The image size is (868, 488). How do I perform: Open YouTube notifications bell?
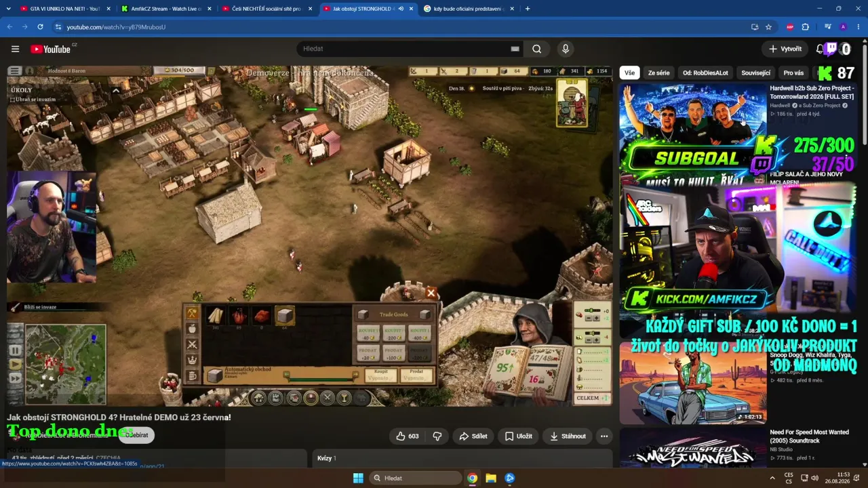click(819, 49)
